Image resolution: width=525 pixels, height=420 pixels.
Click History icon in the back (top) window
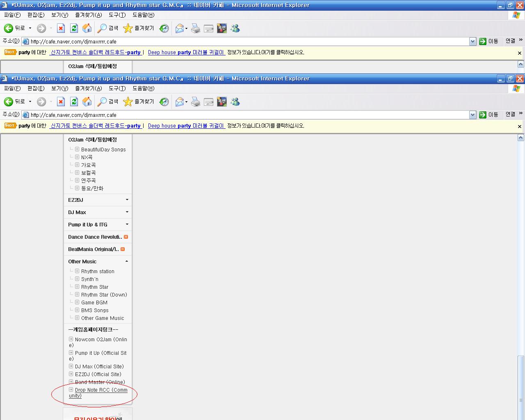164,28
